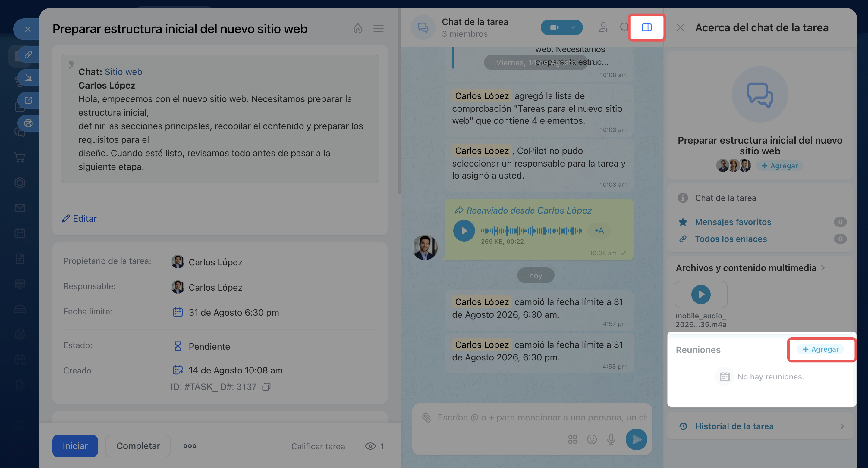This screenshot has width=868, height=468.
Task: Open the sender avatar beside the voice message
Action: pyautogui.click(x=425, y=248)
